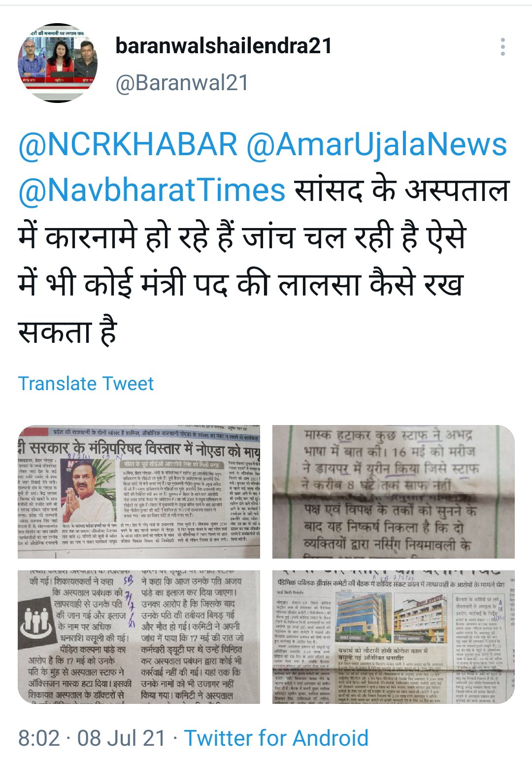Open the @AmarUjalaNews mention

(376, 144)
